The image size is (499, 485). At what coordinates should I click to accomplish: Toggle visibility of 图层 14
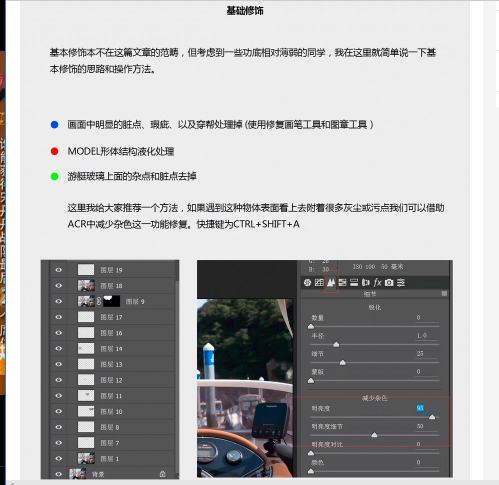point(59,348)
